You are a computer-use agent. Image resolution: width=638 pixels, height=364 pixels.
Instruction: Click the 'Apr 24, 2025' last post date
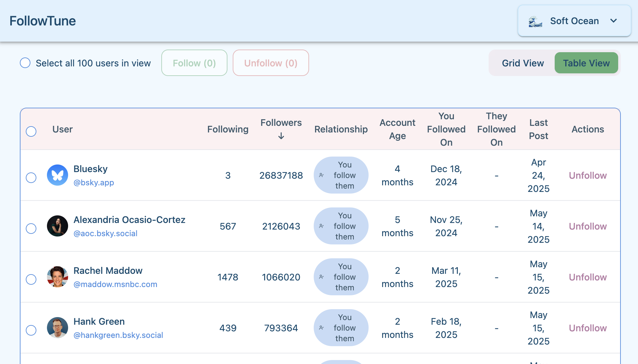(538, 175)
